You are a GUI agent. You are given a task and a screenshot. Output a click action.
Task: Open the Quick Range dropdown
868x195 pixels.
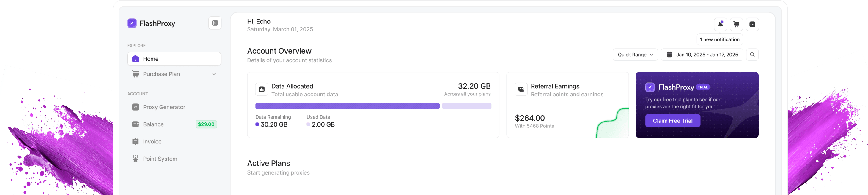pos(635,55)
